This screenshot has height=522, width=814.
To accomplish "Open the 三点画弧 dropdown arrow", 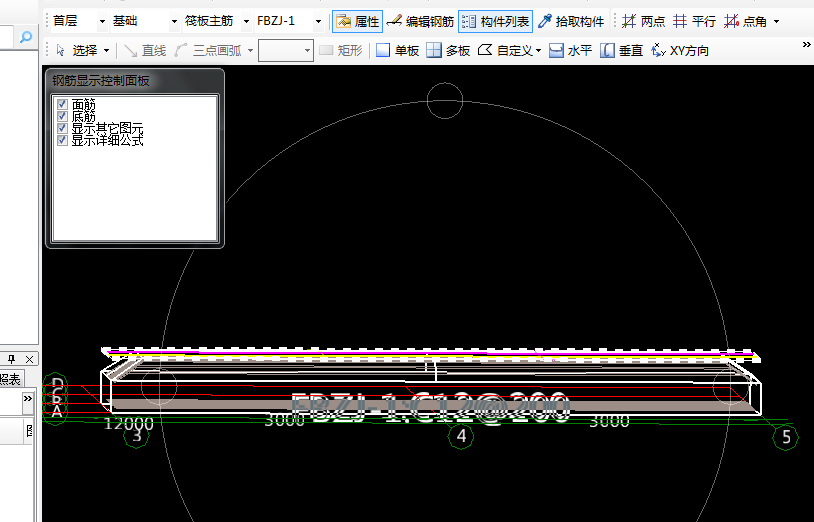I will click(x=250, y=51).
